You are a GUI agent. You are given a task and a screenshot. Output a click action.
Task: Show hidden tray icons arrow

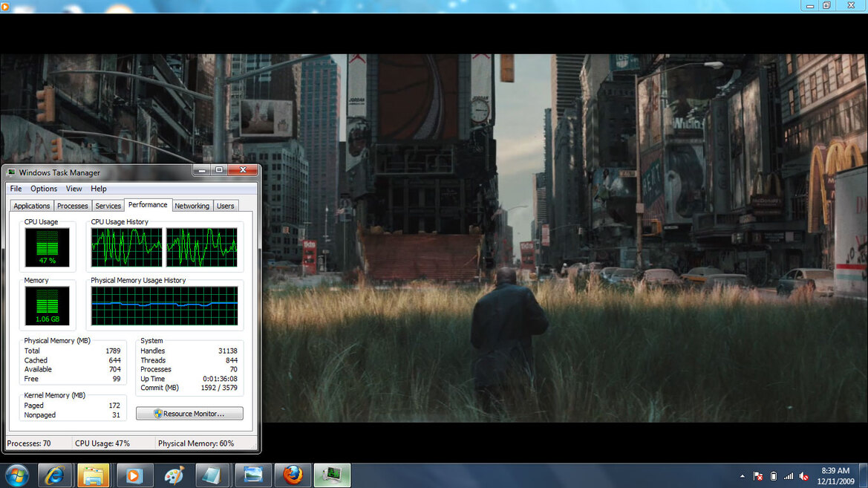pos(743,476)
